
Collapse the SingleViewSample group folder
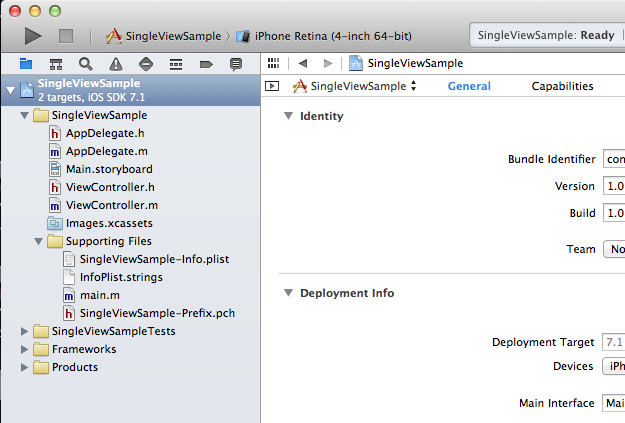pyautogui.click(x=24, y=116)
